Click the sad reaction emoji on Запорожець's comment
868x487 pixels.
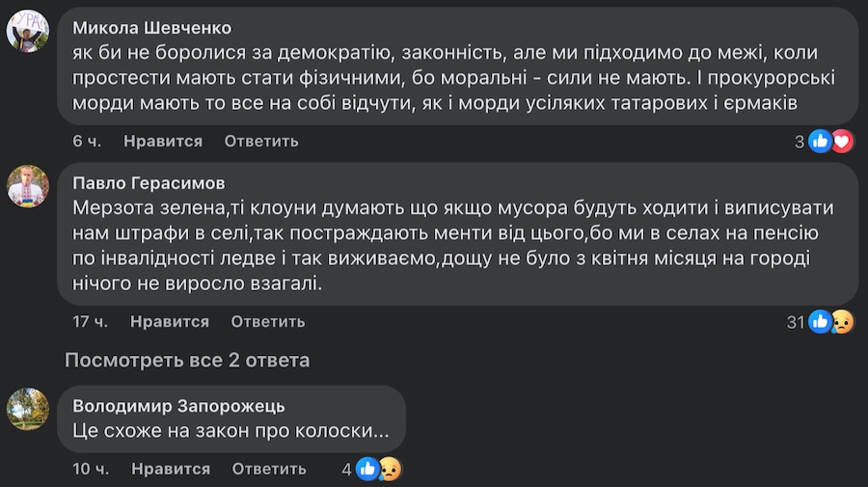(389, 469)
